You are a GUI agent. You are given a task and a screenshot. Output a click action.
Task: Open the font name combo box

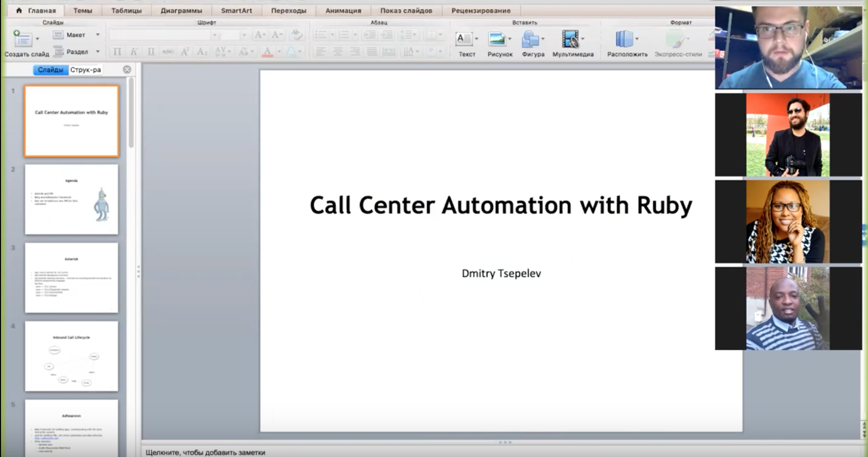164,35
